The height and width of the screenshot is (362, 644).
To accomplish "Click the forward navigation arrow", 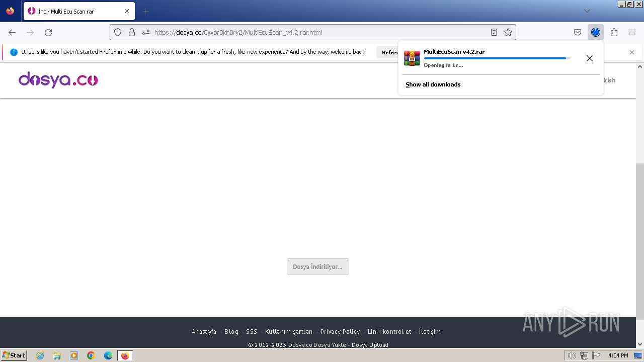I will coord(30,32).
